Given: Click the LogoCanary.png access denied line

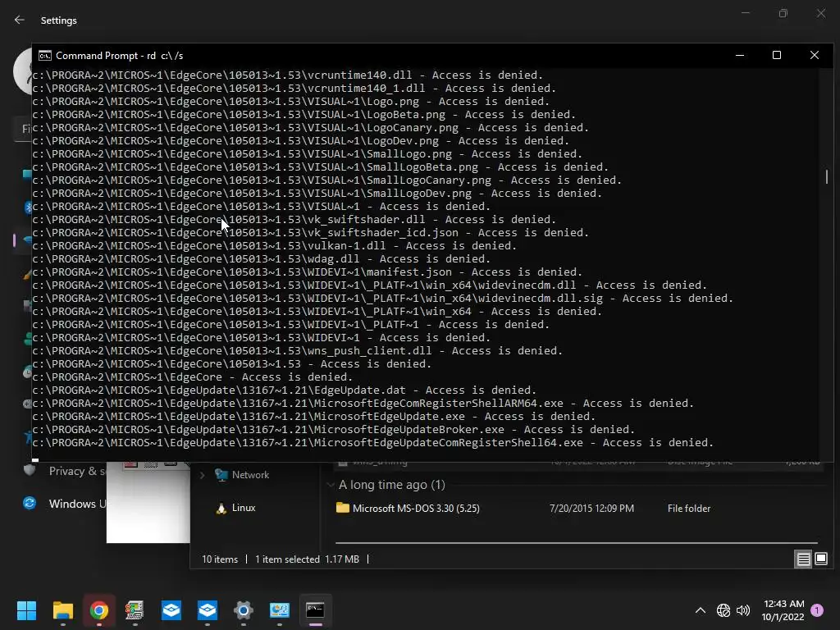Looking at the screenshot, I should click(x=310, y=127).
